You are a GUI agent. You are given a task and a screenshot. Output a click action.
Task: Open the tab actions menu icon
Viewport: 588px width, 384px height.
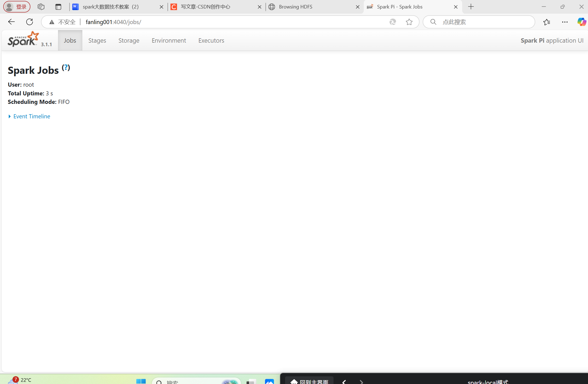tap(58, 7)
